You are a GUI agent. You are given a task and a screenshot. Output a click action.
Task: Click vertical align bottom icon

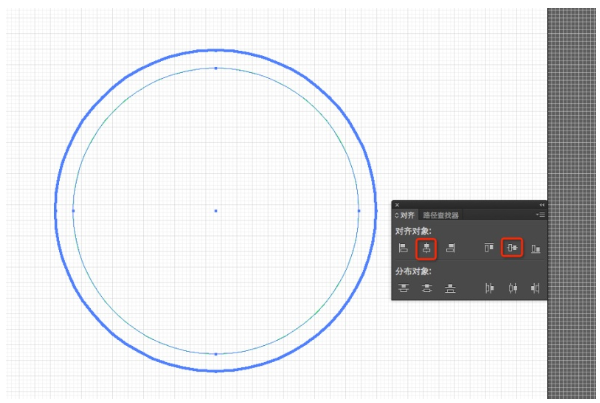tap(536, 249)
